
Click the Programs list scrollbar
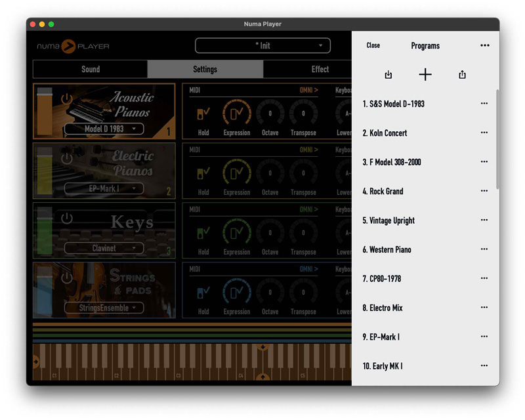pos(497,139)
